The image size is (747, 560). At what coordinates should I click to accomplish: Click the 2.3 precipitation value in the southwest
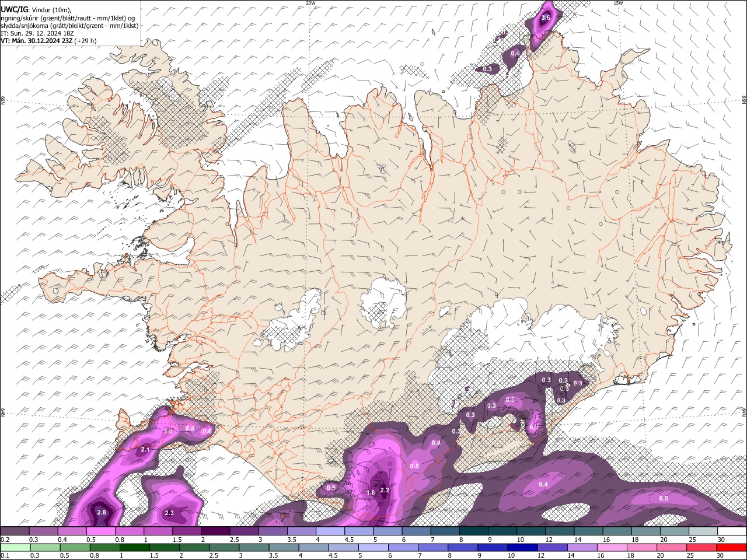coord(169,513)
